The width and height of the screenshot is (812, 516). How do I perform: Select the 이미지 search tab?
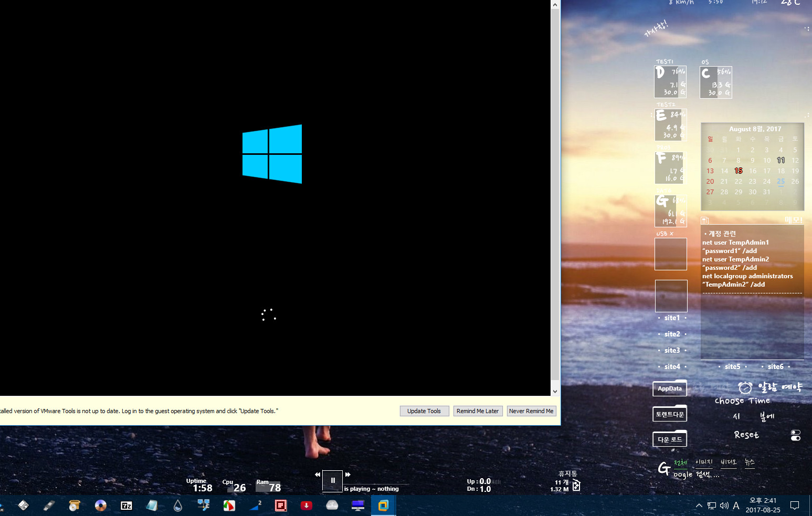[x=704, y=462]
